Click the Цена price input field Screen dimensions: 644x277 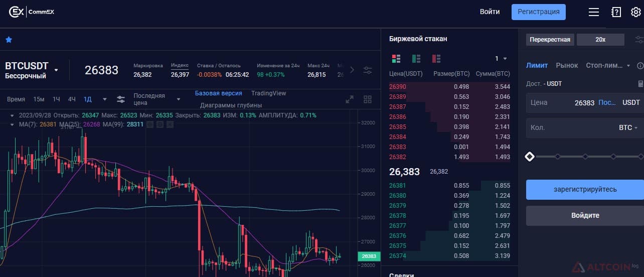(585, 102)
